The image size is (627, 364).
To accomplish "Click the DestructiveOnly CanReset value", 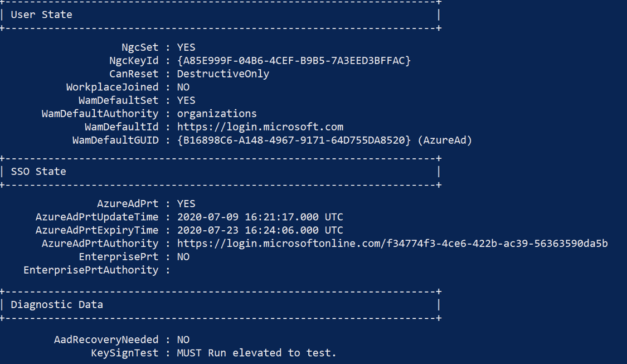I will click(x=223, y=74).
